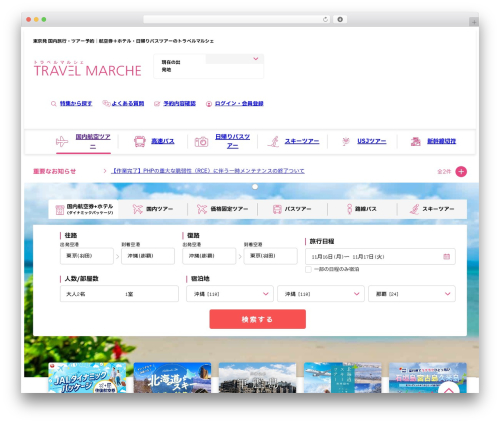
Task: Select the 価格固定ツアー search tab
Action: coord(222,209)
